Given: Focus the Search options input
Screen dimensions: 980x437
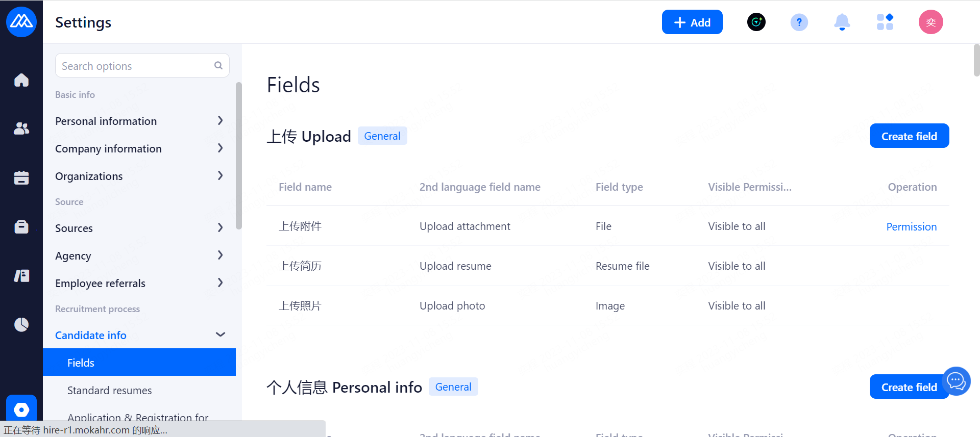Looking at the screenshot, I should [136, 66].
